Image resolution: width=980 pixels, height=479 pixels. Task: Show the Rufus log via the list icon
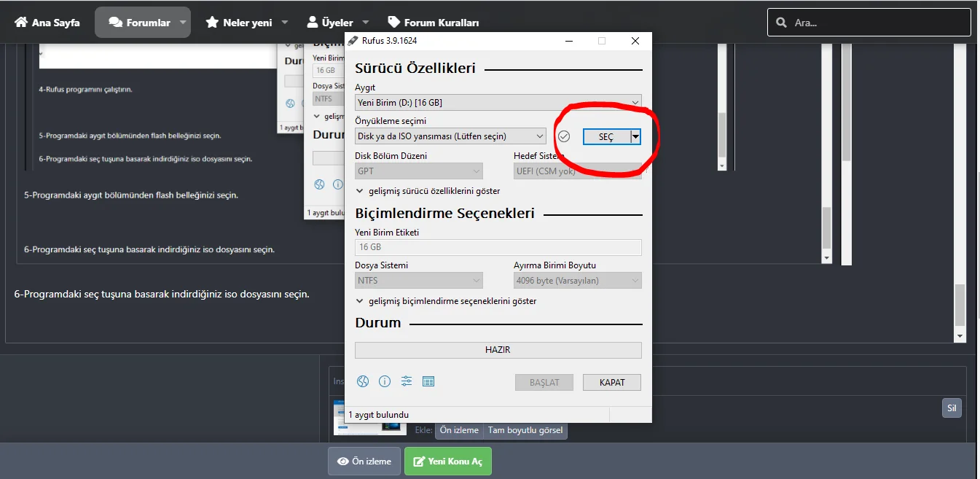(x=428, y=381)
